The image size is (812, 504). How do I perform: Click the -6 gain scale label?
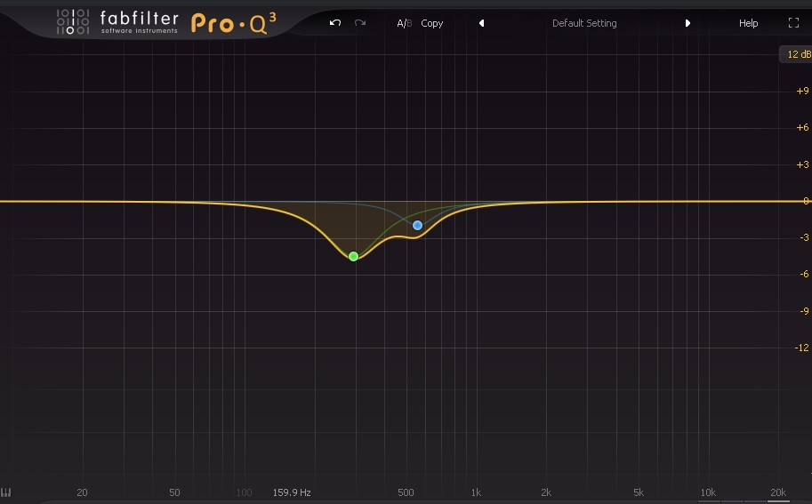804,275
